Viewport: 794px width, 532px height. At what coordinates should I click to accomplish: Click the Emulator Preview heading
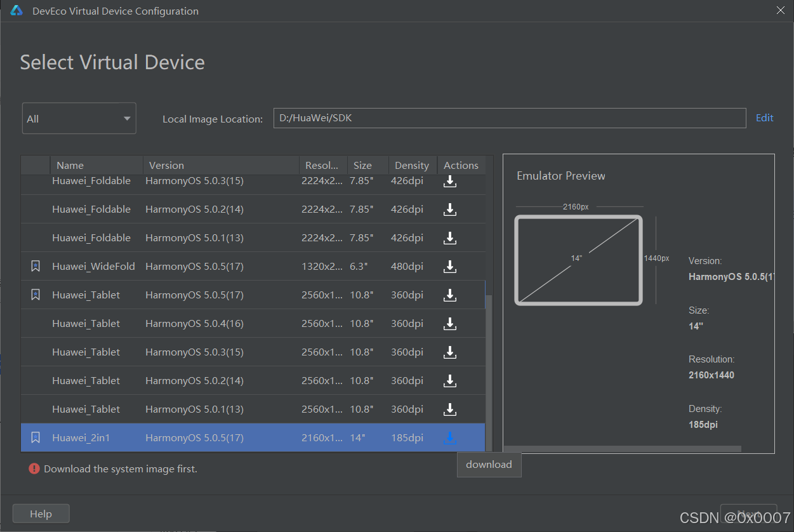click(561, 176)
